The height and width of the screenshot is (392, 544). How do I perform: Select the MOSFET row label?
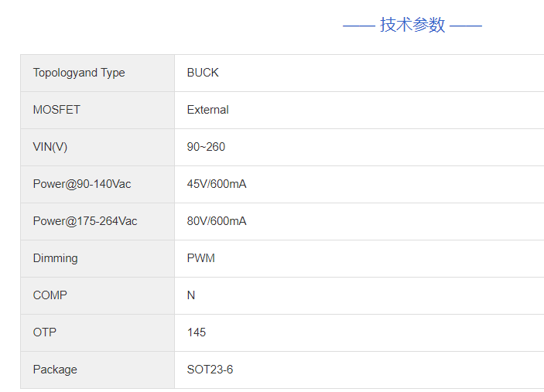(56, 110)
